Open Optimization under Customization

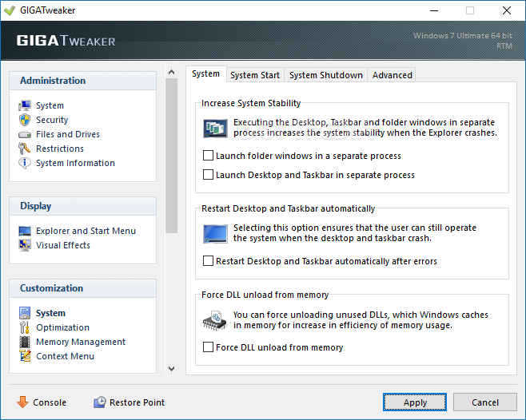pos(62,327)
